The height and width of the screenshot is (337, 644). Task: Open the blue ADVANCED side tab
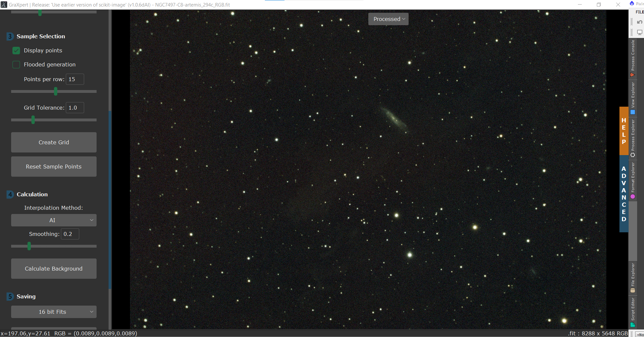click(x=624, y=194)
